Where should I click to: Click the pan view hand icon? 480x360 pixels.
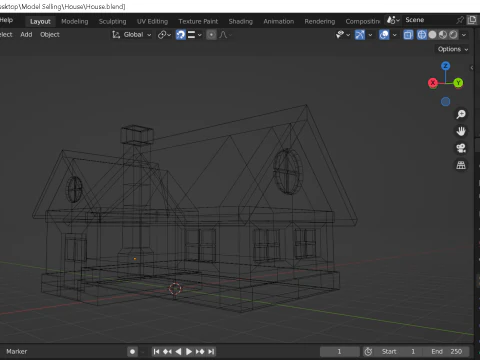pyautogui.click(x=461, y=131)
